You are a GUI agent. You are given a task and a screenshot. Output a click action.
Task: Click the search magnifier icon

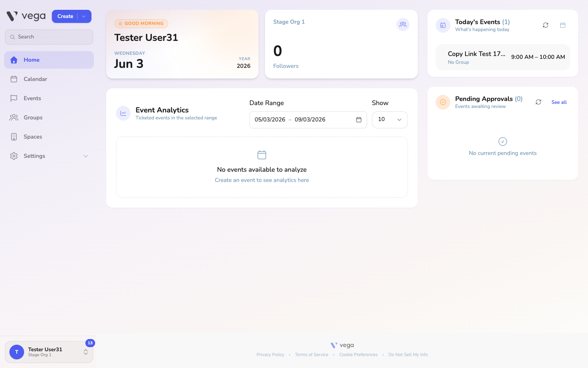click(12, 37)
